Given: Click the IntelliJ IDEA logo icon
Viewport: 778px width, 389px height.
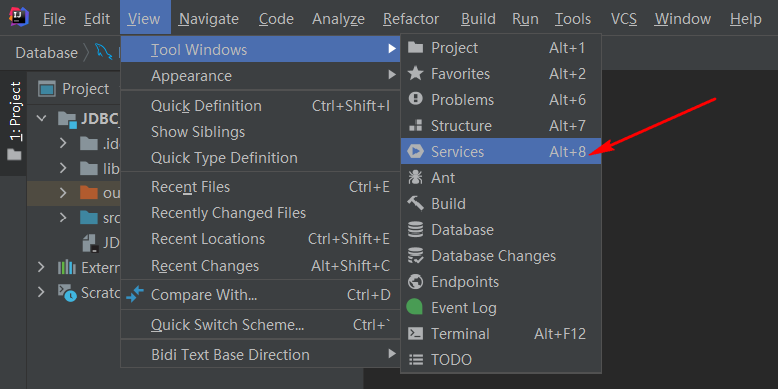Looking at the screenshot, I should coord(19,17).
